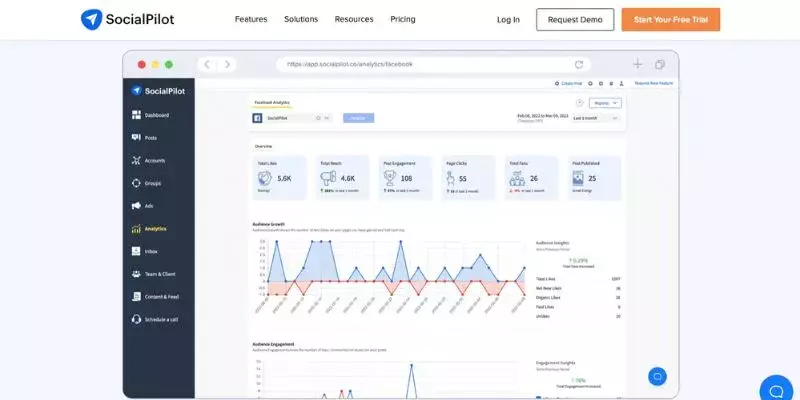Click the 108 Post Engagement value
The width and height of the screenshot is (800, 400).
406,179
